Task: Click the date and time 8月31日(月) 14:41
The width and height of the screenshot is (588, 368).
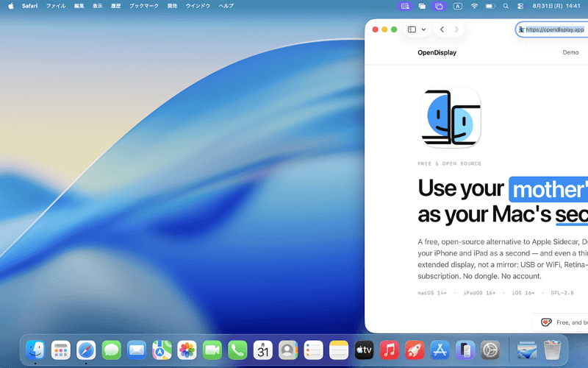Action: pos(556,6)
